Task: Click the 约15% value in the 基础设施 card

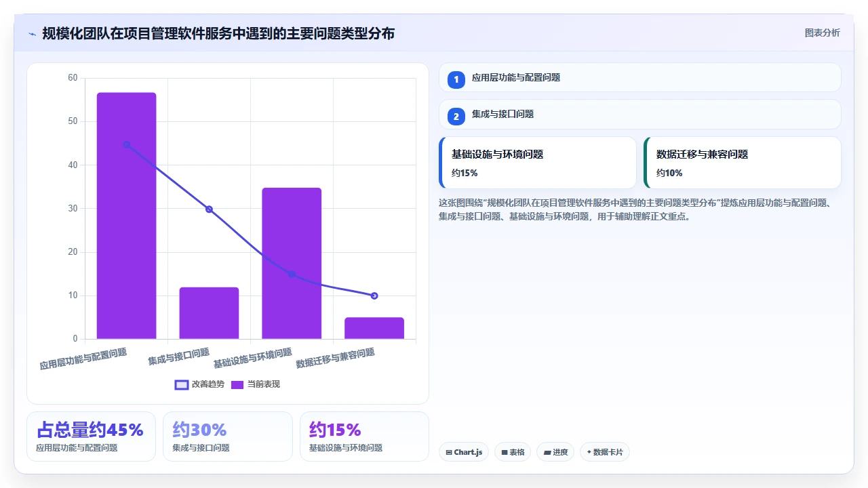Action: click(465, 173)
